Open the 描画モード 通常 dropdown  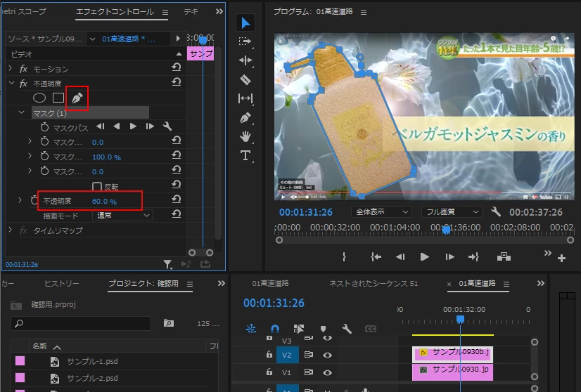click(122, 215)
